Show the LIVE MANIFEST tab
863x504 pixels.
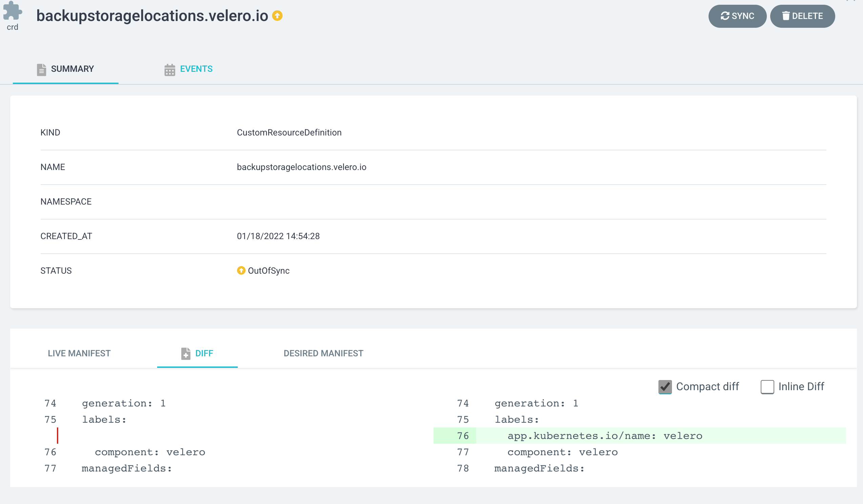click(79, 353)
